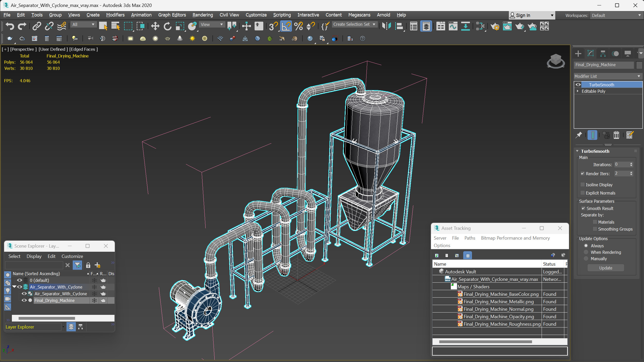Open the Create Selection Set dropdown
The image size is (644, 362).
click(x=354, y=24)
